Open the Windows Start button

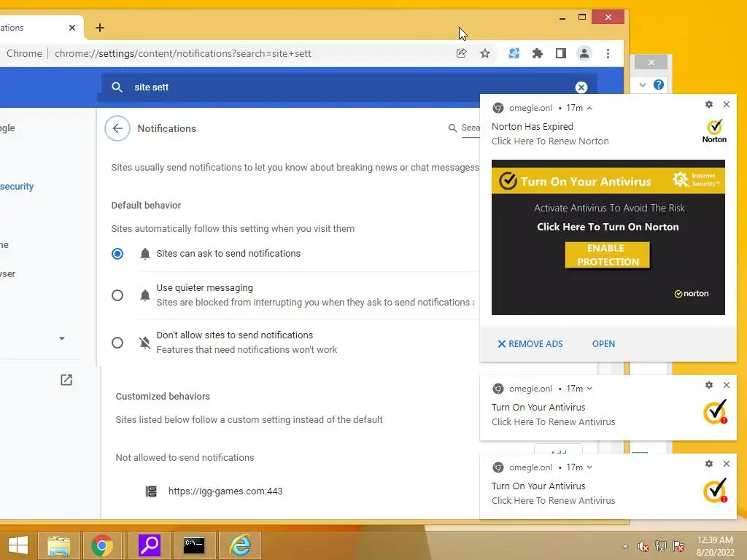pyautogui.click(x=18, y=545)
